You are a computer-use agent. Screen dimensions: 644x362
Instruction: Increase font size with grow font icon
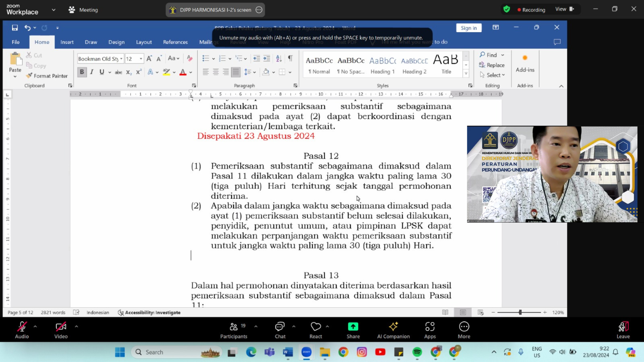coord(149,59)
